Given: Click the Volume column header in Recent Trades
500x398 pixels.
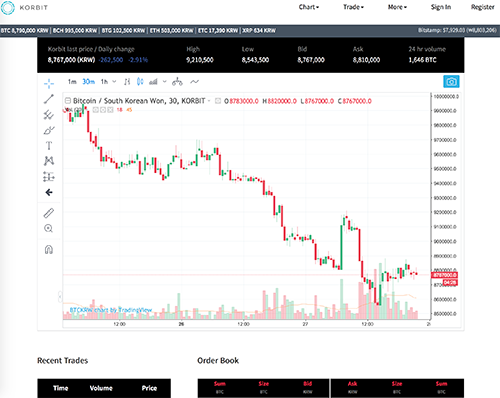Looking at the screenshot, I should click(x=101, y=388).
